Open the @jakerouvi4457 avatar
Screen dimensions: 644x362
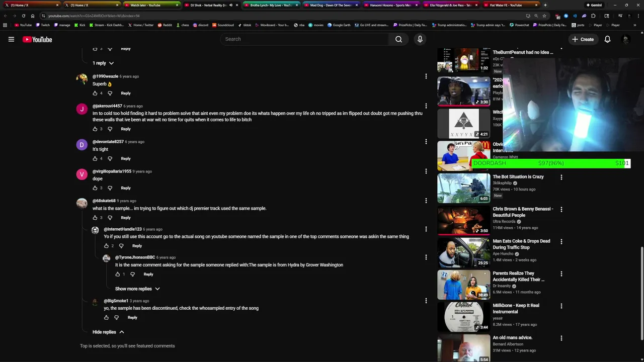82,109
